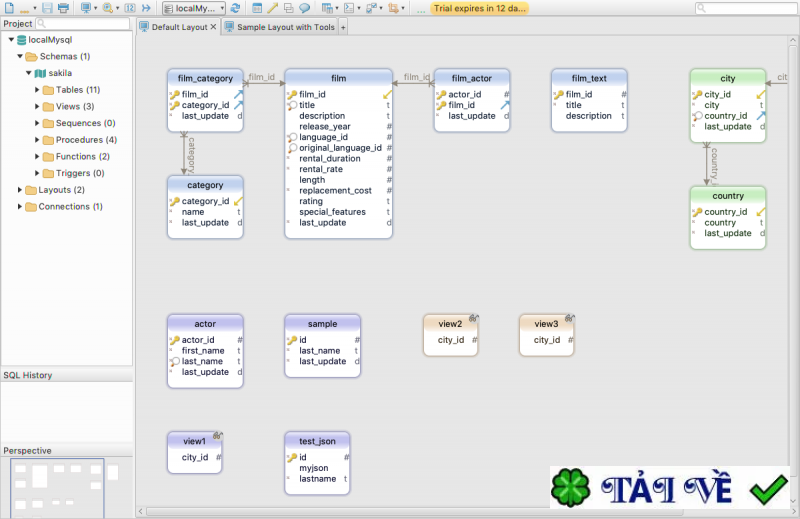Add a callout speech bubble
Screen dimensions: 800x519
tap(305, 8)
